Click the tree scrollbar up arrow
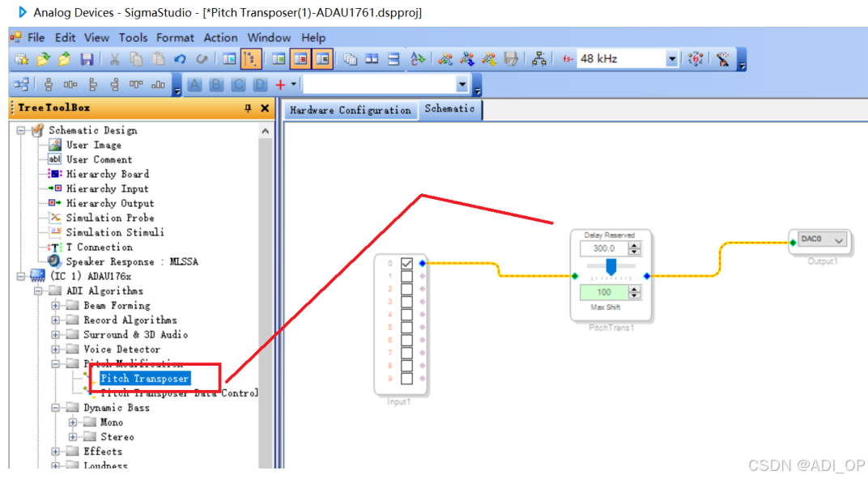This screenshot has height=479, width=868. [265, 131]
